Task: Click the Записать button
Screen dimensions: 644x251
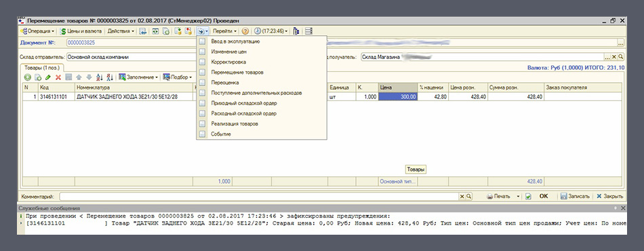Action: [575, 196]
